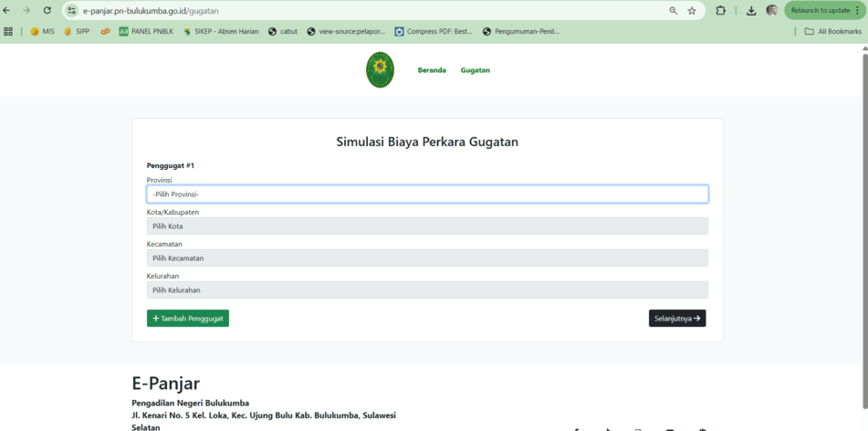Image resolution: width=868 pixels, height=431 pixels.
Task: Open the Downloads icon in the toolbar
Action: [751, 10]
